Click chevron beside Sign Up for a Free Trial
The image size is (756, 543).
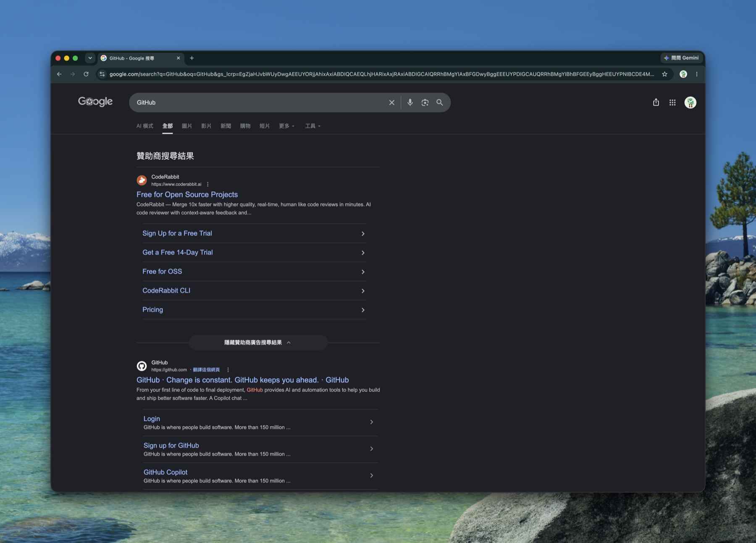coord(363,234)
